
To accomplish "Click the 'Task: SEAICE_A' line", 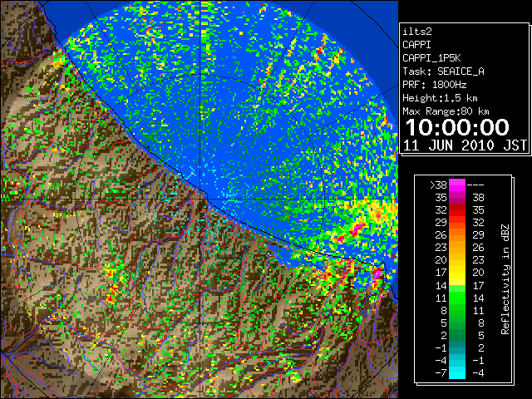I will tap(443, 71).
